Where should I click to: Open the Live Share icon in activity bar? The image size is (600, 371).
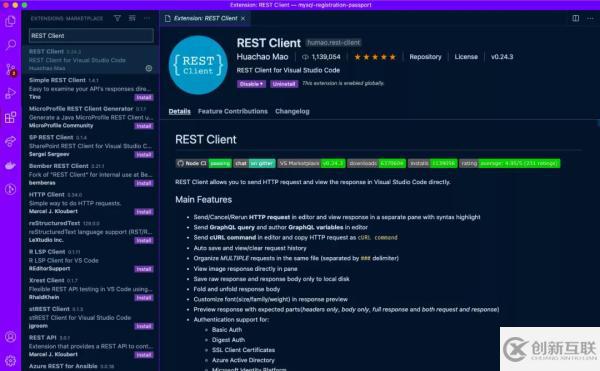(10, 142)
